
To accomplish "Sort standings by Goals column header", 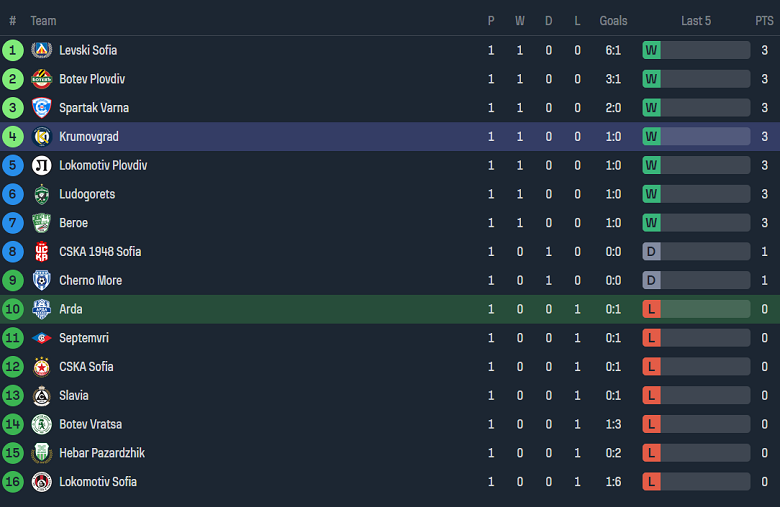I will (x=613, y=21).
